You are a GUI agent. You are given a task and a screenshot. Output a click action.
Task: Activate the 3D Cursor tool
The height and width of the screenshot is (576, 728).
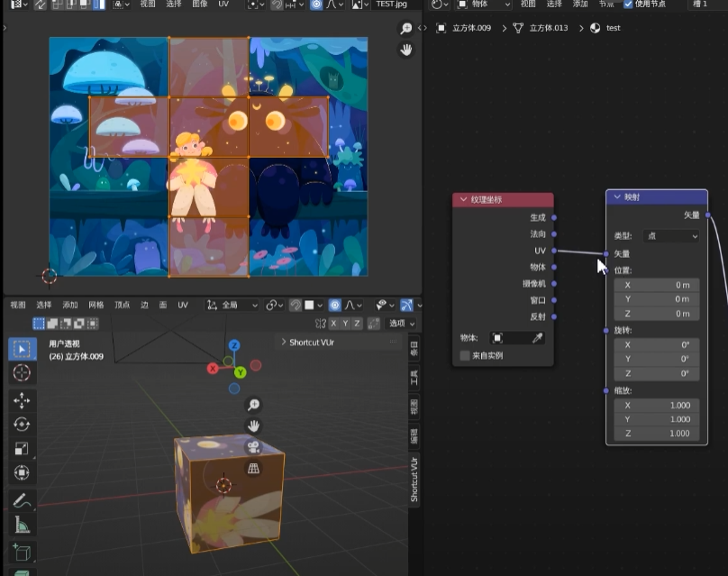tap(21, 373)
